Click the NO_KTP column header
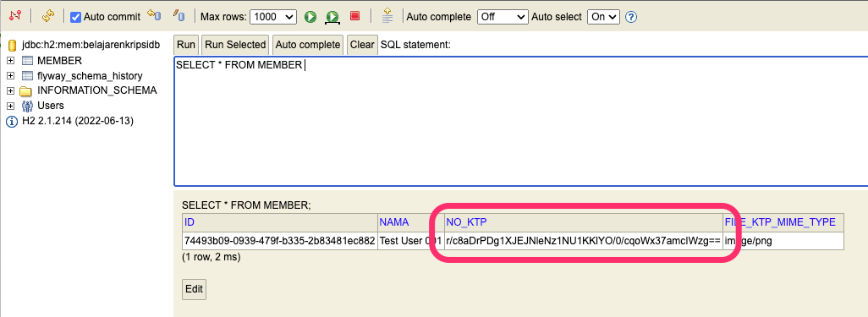The image size is (868, 317). (583, 222)
